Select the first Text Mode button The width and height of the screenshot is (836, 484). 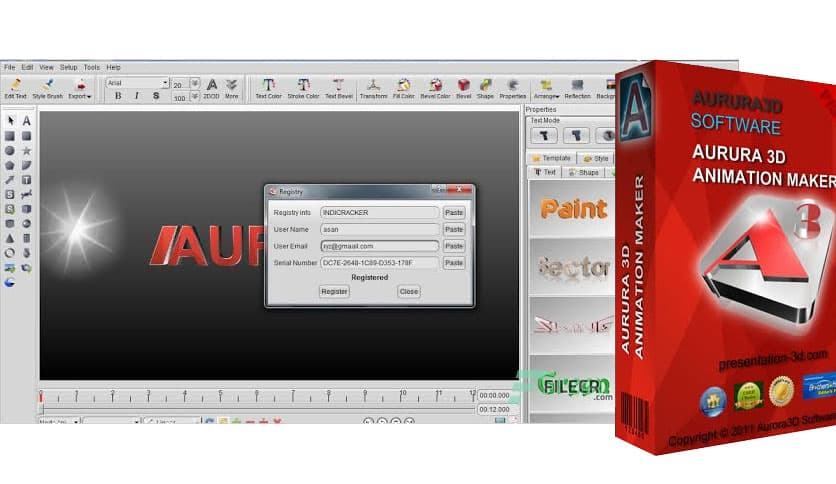pos(544,136)
